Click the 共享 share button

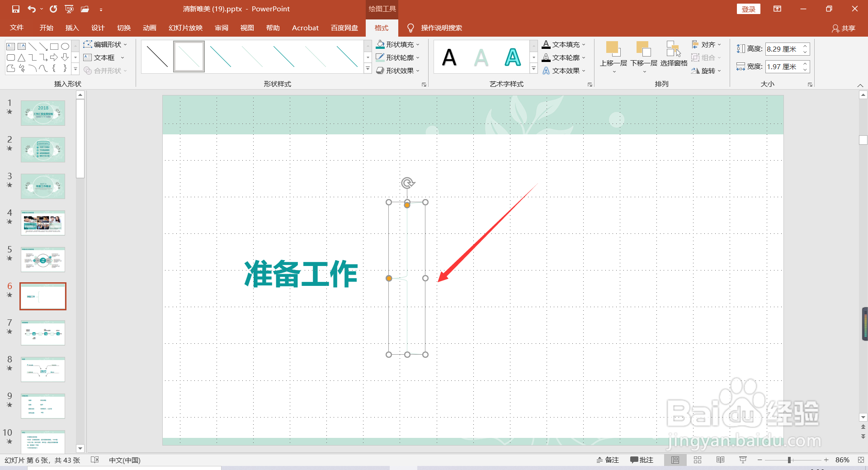pyautogui.click(x=844, y=28)
